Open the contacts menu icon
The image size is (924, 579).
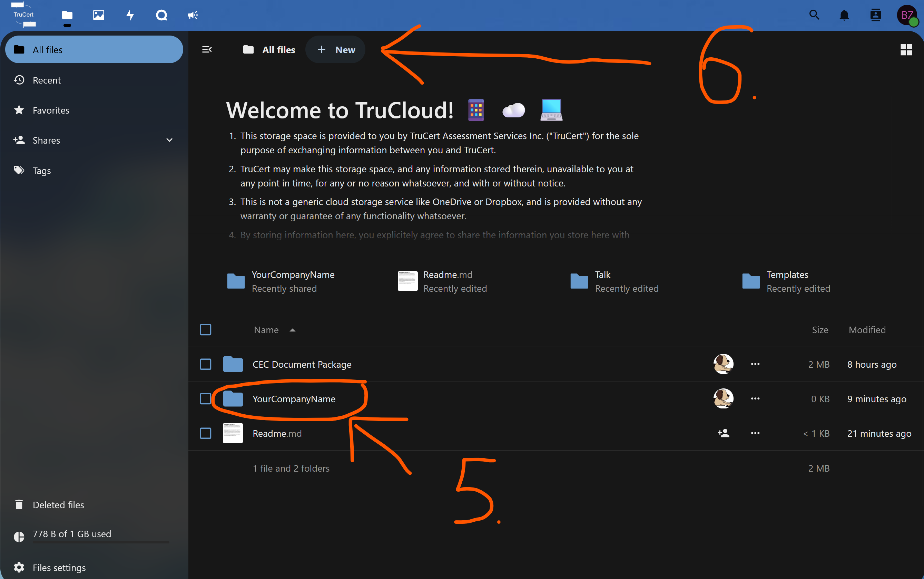click(x=875, y=15)
